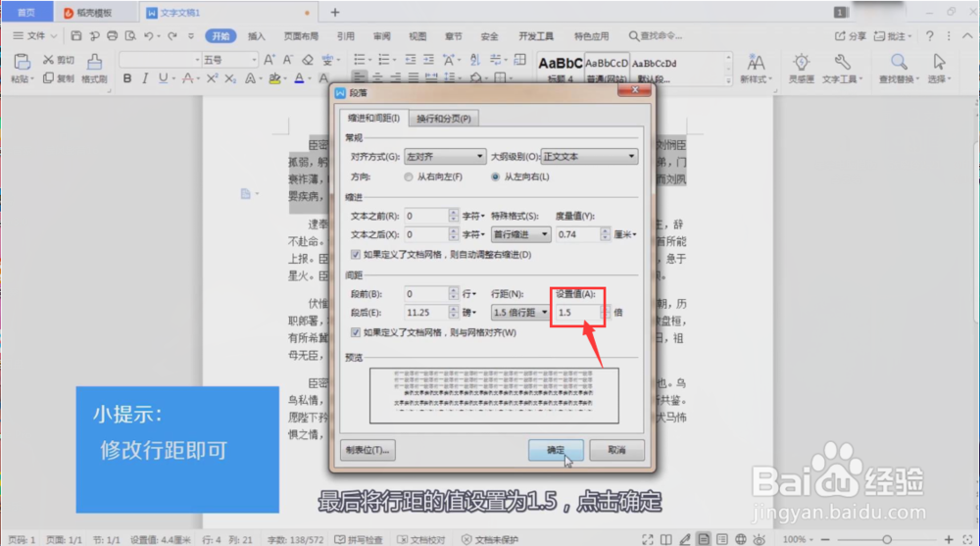Screen dimensions: 980x546
Task: Click the 批注 comments button
Action: tap(893, 35)
